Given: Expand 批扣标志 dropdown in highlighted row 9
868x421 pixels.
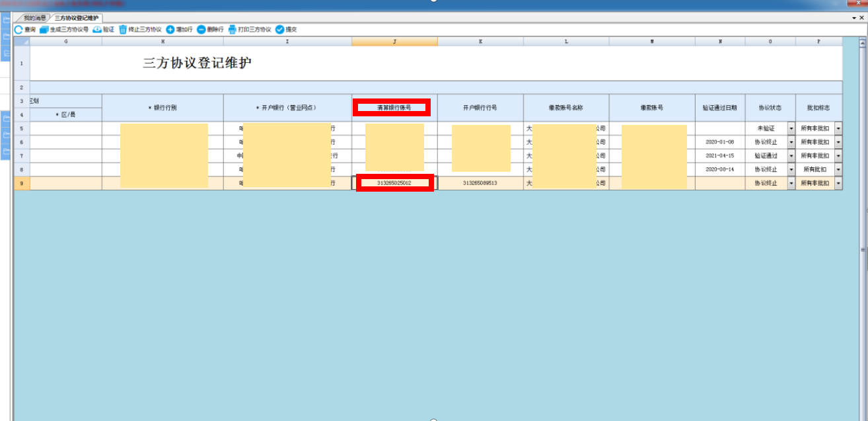Looking at the screenshot, I should pyautogui.click(x=838, y=183).
